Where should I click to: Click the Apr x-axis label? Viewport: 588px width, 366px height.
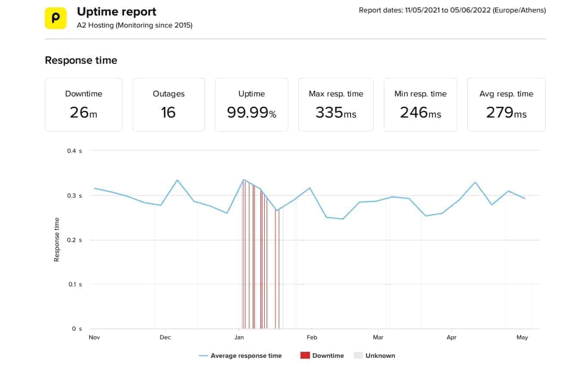pos(451,337)
